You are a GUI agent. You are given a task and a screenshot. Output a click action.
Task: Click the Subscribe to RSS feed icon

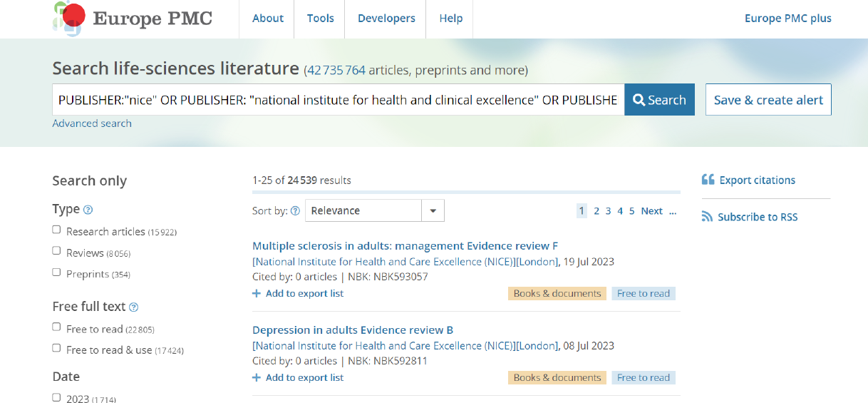[707, 217]
